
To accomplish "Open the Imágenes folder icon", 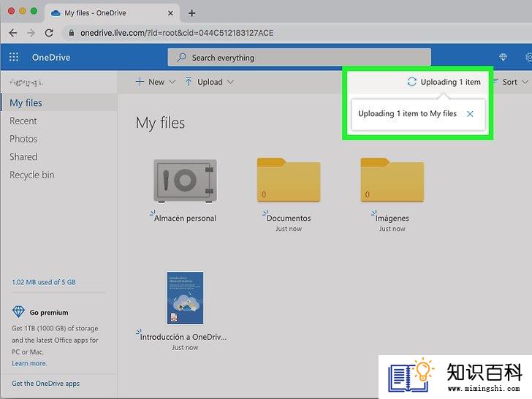I will pos(392,180).
